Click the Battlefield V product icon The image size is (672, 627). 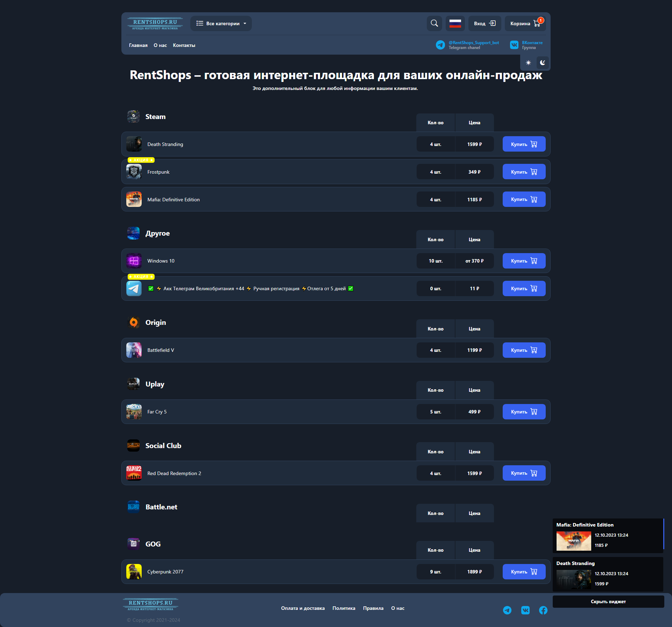pos(134,350)
